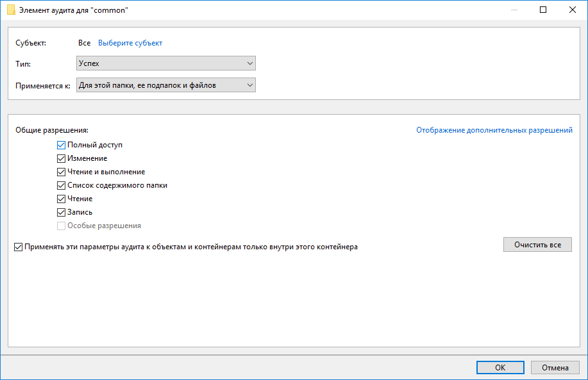588x380 pixels.
Task: Click the folder icon in title bar
Action: click(x=12, y=10)
